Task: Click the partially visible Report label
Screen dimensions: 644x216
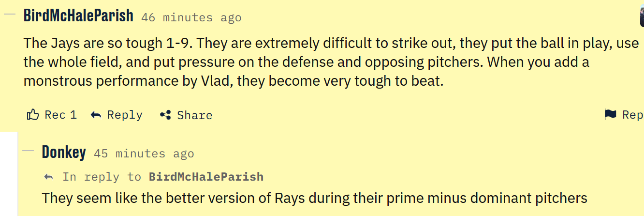Action: 632,115
